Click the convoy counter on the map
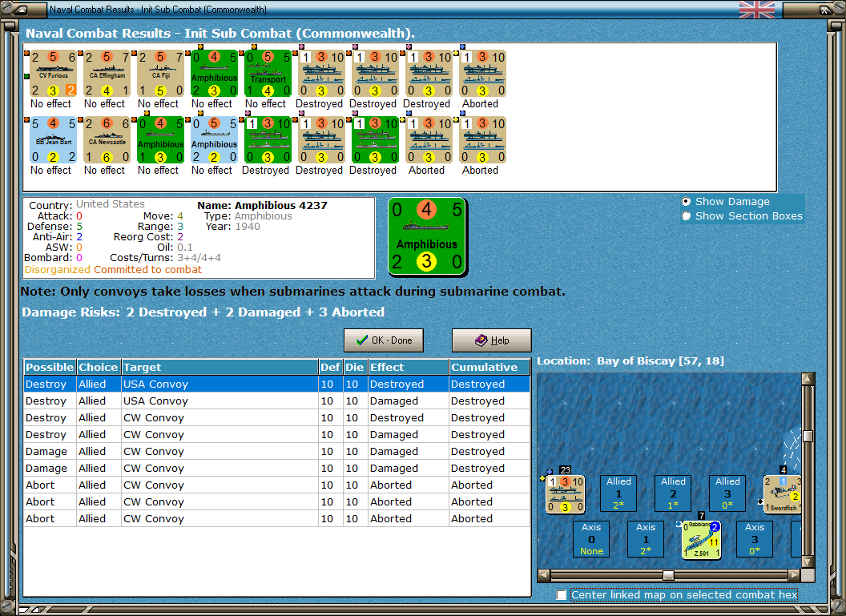The width and height of the screenshot is (846, 616). coord(565,493)
